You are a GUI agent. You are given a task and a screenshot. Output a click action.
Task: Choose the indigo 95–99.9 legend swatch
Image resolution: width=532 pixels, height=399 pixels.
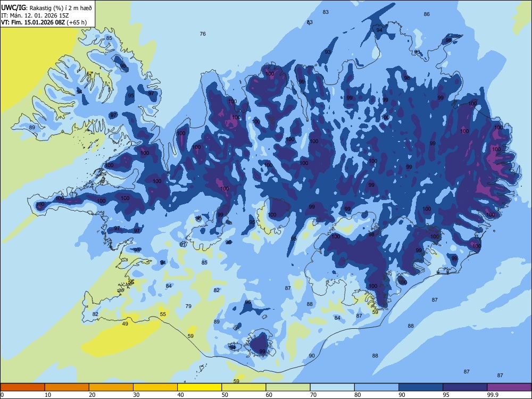pyautogui.click(x=465, y=387)
